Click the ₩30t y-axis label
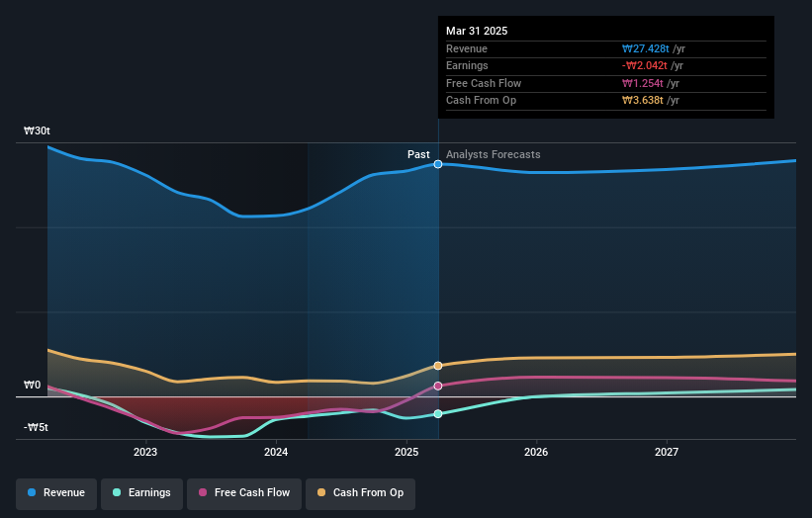The width and height of the screenshot is (812, 518). point(37,130)
